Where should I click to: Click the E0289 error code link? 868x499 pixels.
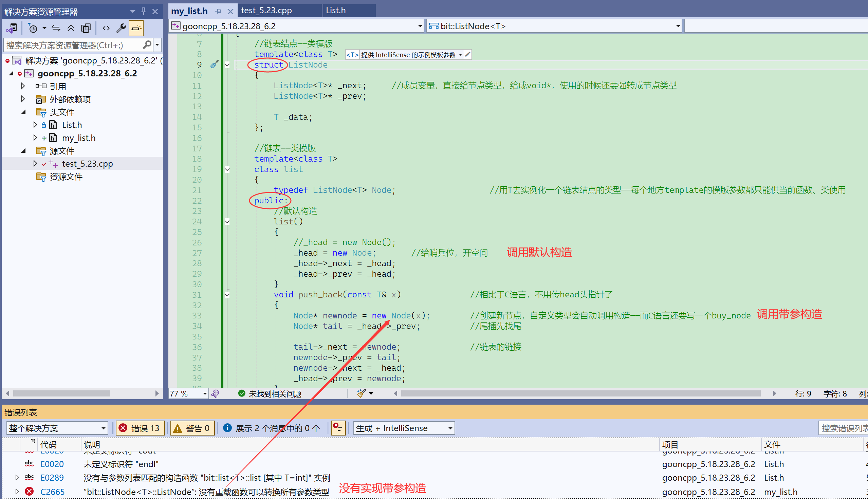[x=52, y=477]
